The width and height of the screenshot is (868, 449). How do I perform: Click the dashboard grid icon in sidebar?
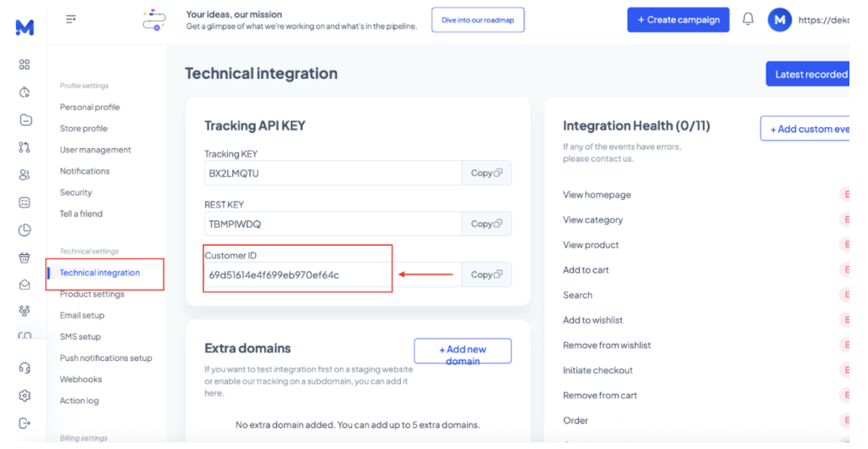25,64
